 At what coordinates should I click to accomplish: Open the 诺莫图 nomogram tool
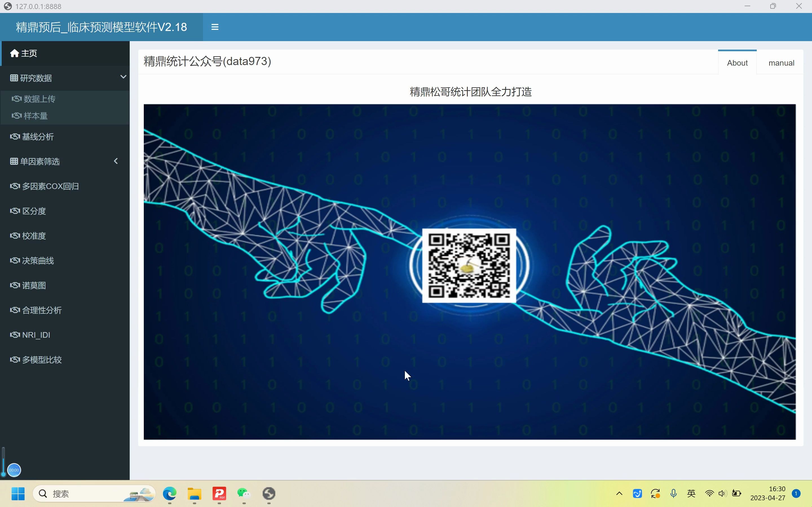coord(34,285)
